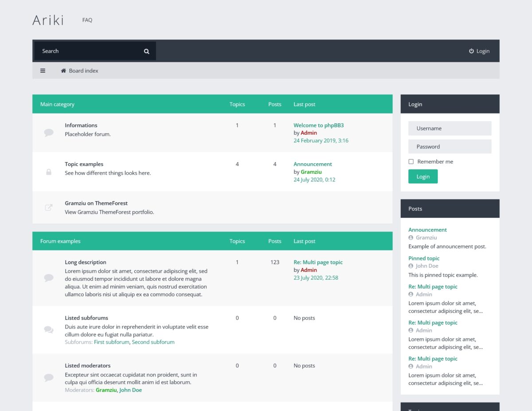Click the power icon next to Login

point(471,51)
